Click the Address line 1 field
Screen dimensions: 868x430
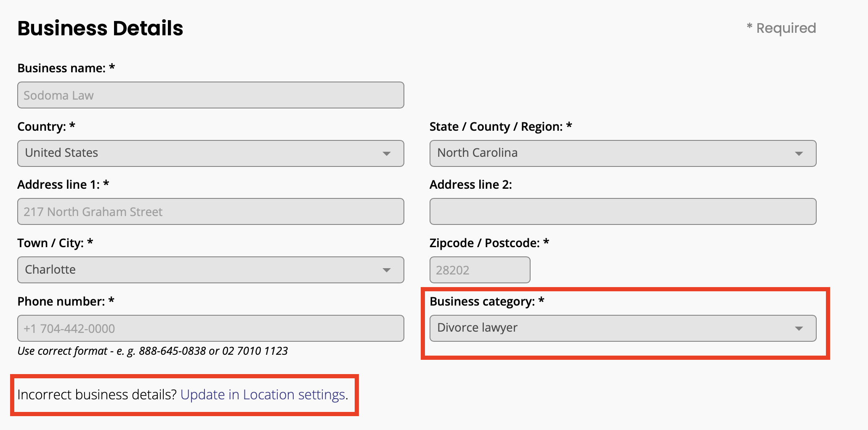210,211
